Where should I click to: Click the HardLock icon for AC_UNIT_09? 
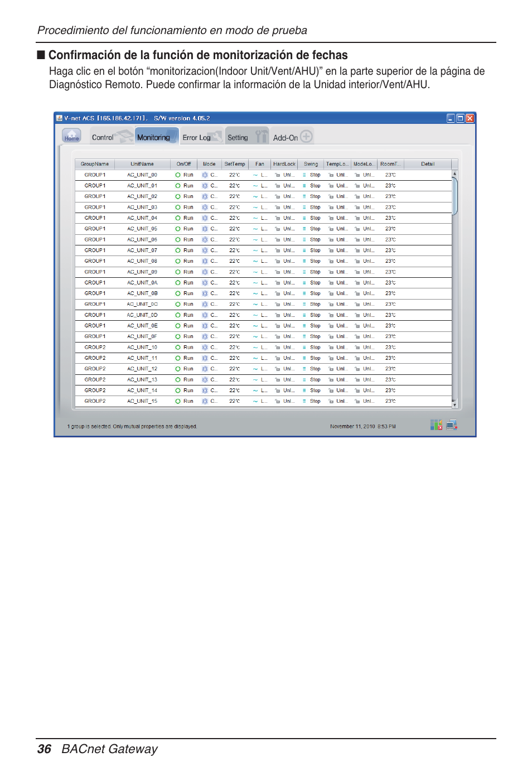point(278,272)
